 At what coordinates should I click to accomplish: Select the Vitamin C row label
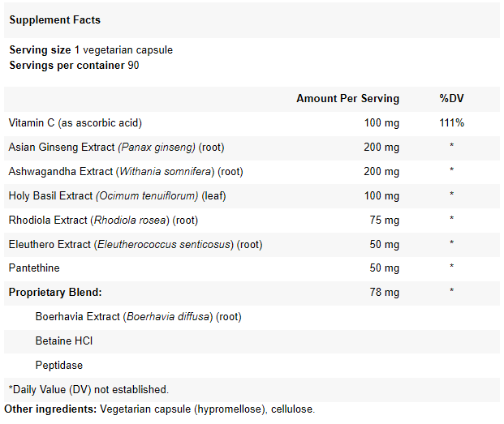[x=75, y=122]
